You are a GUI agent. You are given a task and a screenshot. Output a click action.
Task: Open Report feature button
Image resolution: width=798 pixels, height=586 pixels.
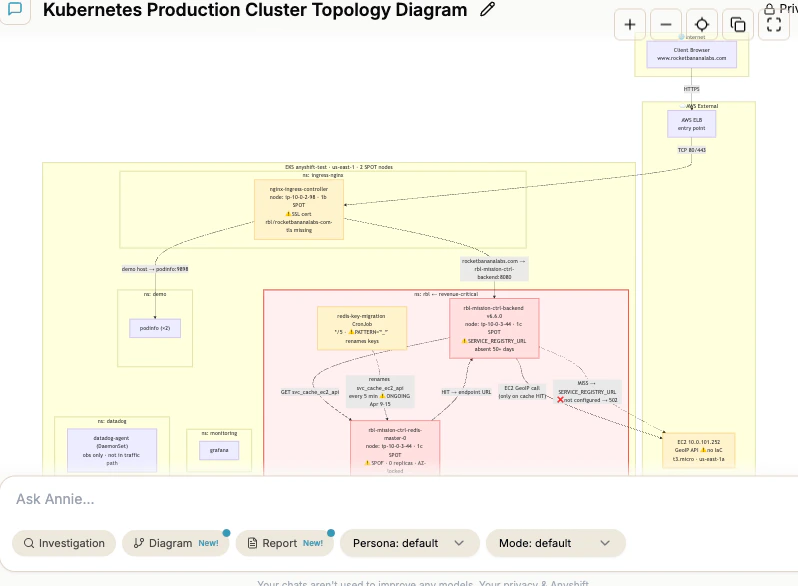click(285, 543)
